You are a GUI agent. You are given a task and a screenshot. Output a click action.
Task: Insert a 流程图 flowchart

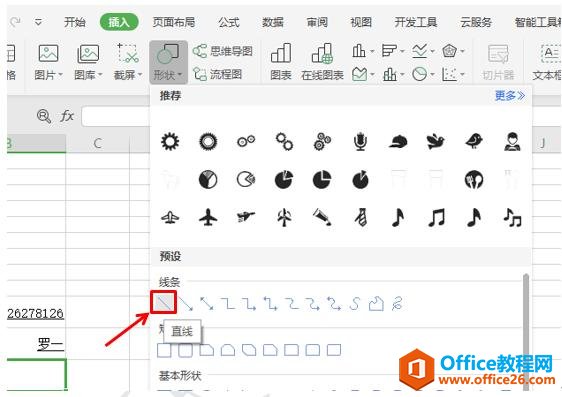tap(217, 74)
